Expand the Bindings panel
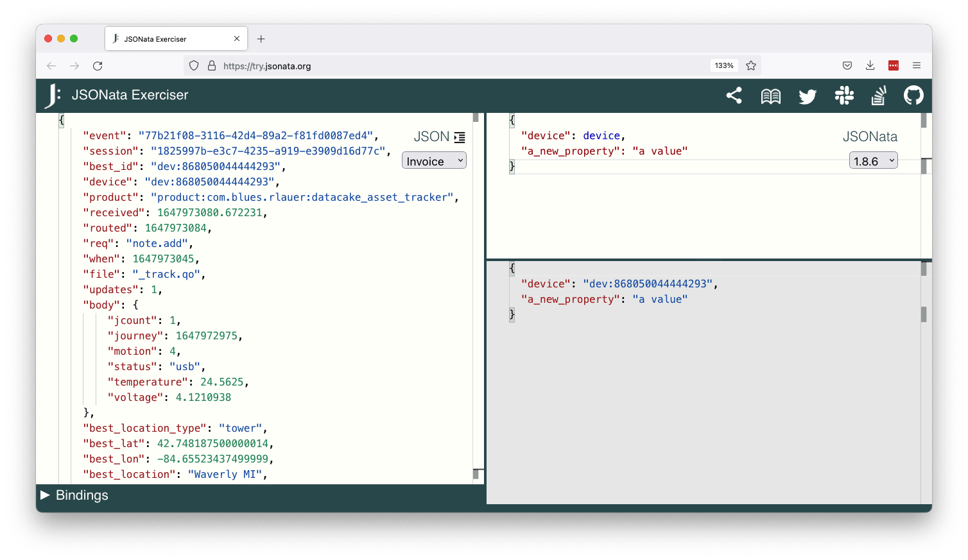968x560 pixels. (74, 495)
